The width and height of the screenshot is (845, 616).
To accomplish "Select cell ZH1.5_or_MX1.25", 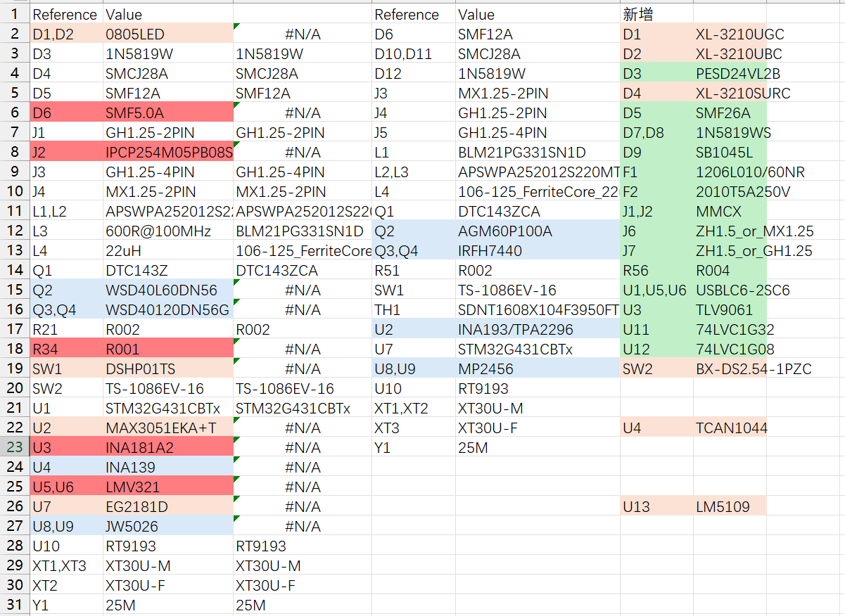I will pos(730,231).
